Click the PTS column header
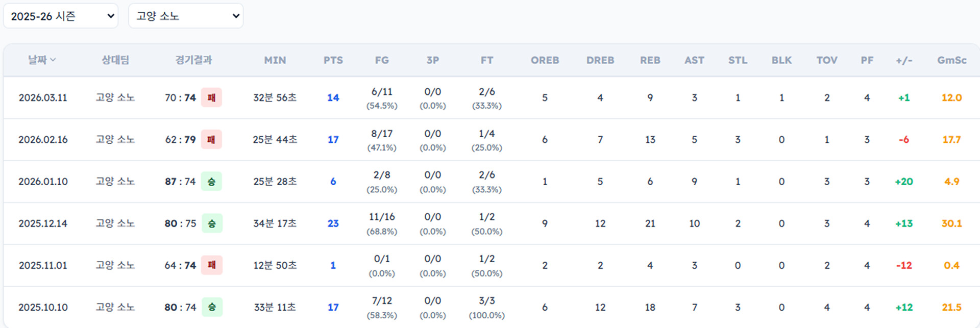 coord(333,60)
